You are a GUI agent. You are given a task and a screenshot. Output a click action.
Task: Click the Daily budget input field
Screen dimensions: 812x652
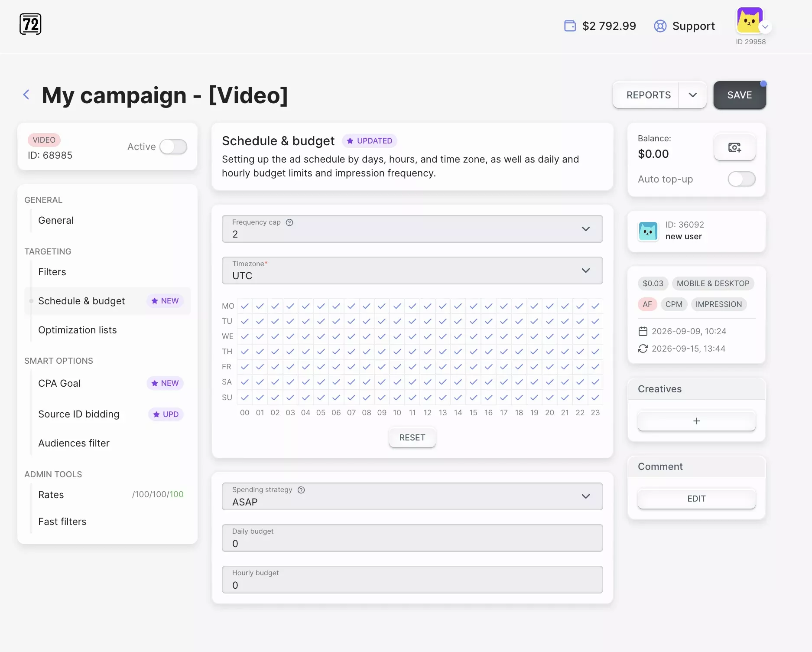point(412,538)
